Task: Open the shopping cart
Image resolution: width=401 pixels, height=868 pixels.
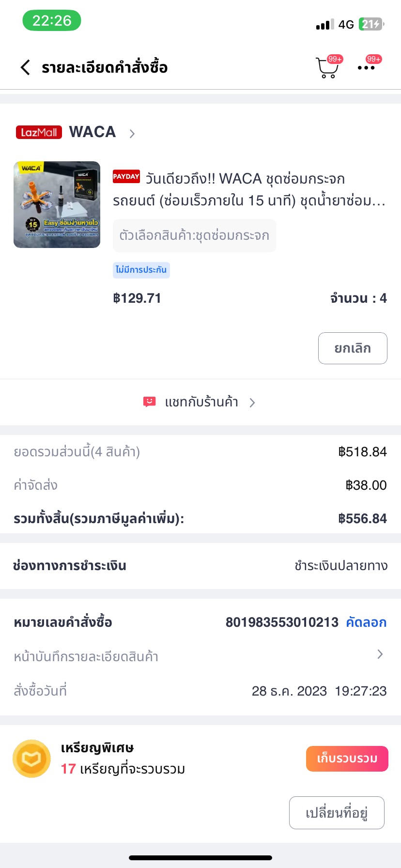Action: [x=327, y=68]
